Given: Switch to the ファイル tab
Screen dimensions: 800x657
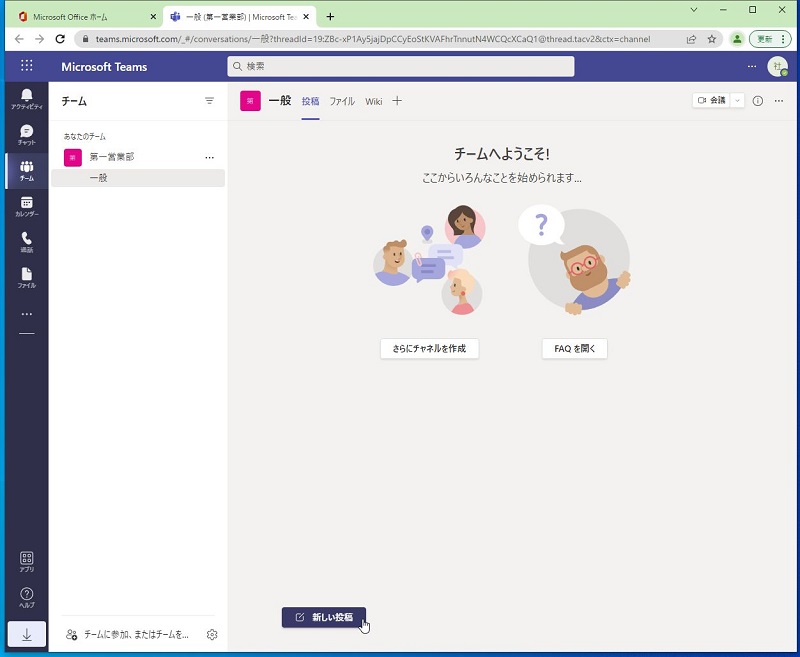Looking at the screenshot, I should click(342, 101).
